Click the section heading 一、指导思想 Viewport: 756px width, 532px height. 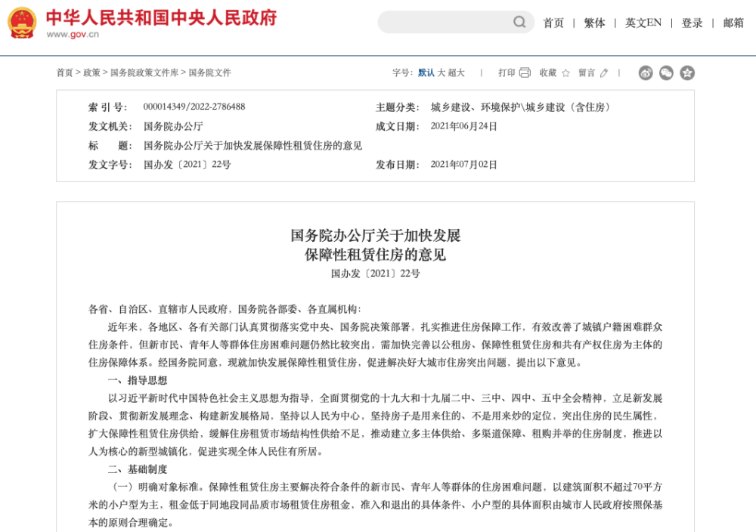pyautogui.click(x=138, y=381)
